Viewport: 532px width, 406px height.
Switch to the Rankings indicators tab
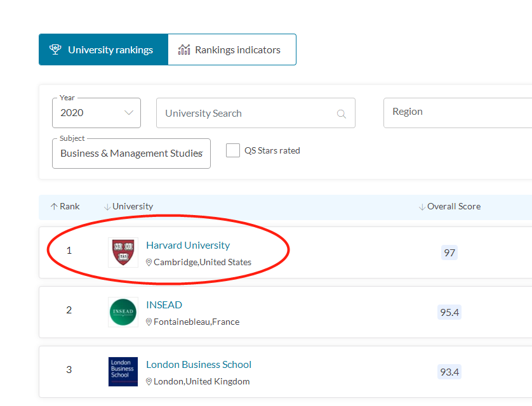point(232,49)
